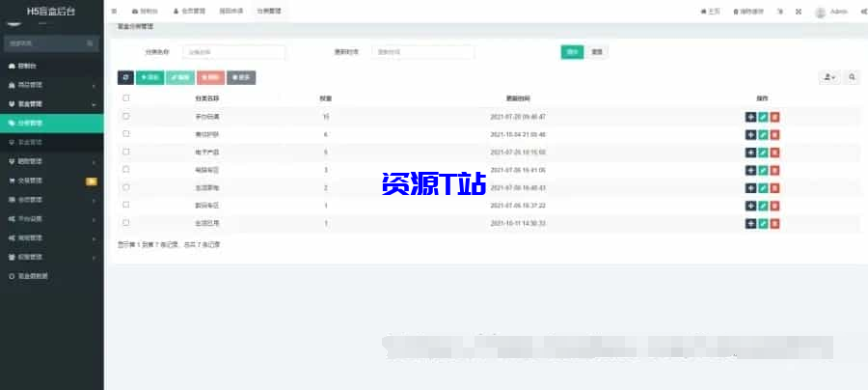Click edit pencil icon in weight 3 row

(763, 170)
